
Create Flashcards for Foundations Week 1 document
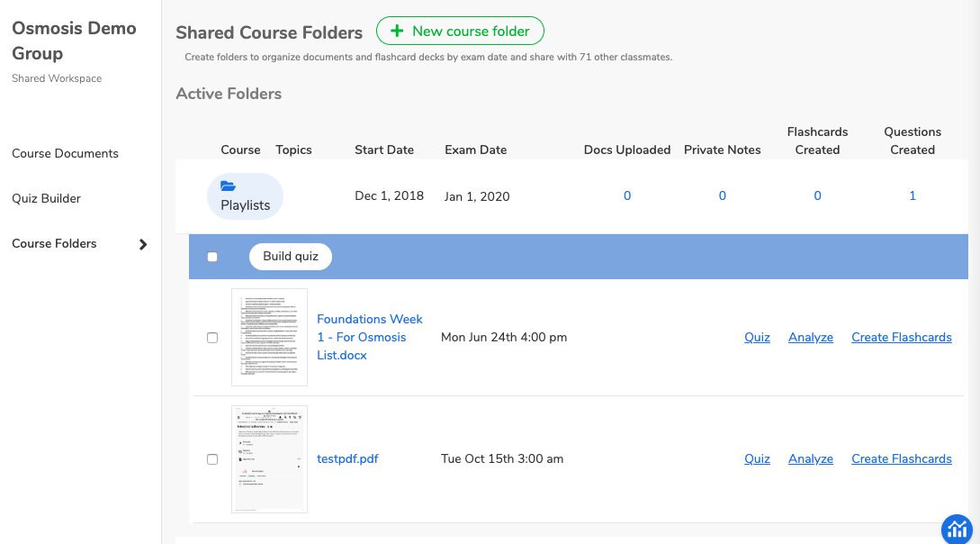pyautogui.click(x=901, y=337)
